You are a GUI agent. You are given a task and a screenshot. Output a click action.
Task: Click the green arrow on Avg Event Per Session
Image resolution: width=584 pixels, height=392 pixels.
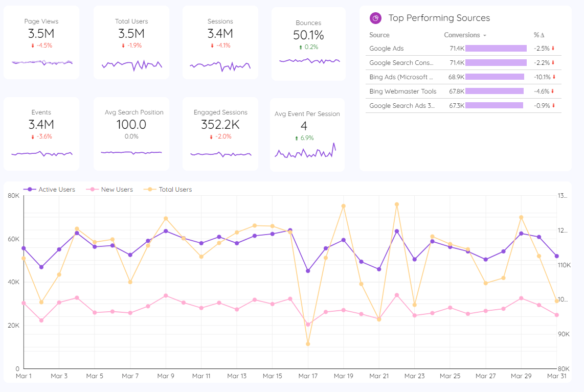pos(297,137)
